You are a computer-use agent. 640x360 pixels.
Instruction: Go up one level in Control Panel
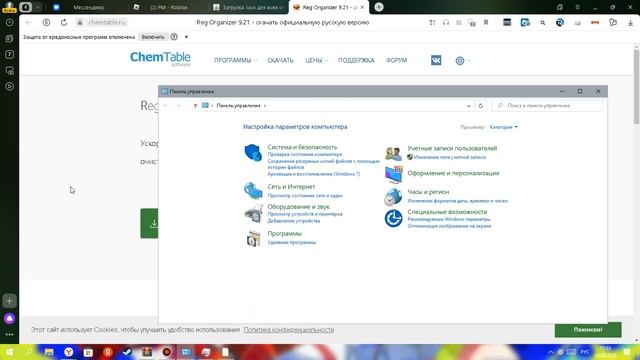[x=195, y=106]
